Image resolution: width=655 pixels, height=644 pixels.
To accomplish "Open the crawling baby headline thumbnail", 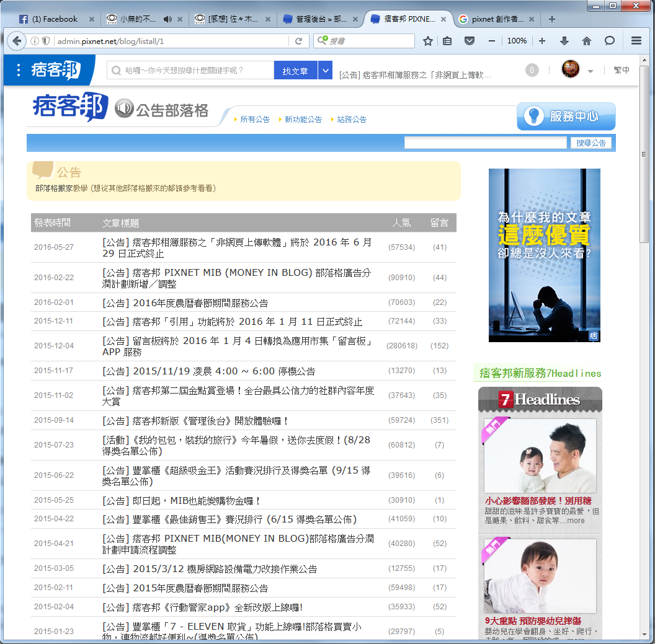I will coord(540,576).
